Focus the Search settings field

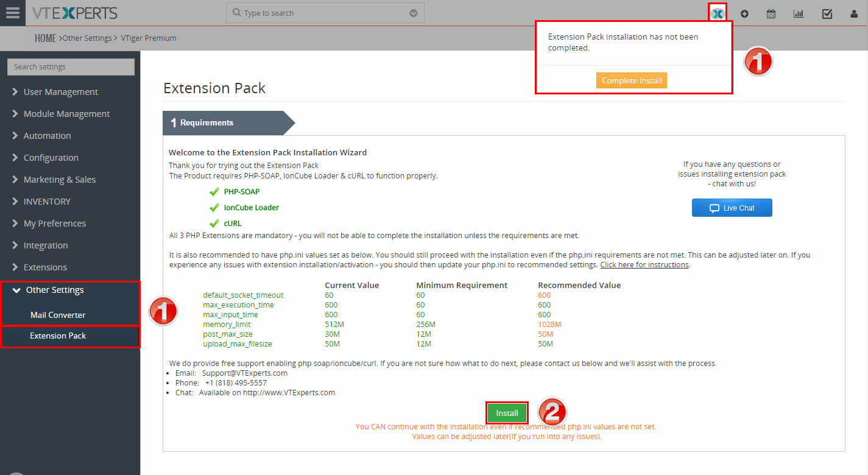tap(71, 67)
